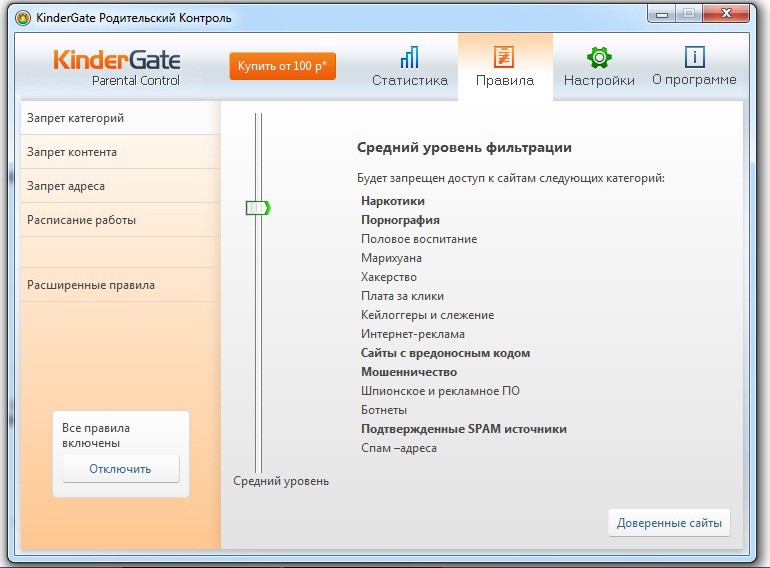Click the green filtration level slider handle

pos(258,208)
